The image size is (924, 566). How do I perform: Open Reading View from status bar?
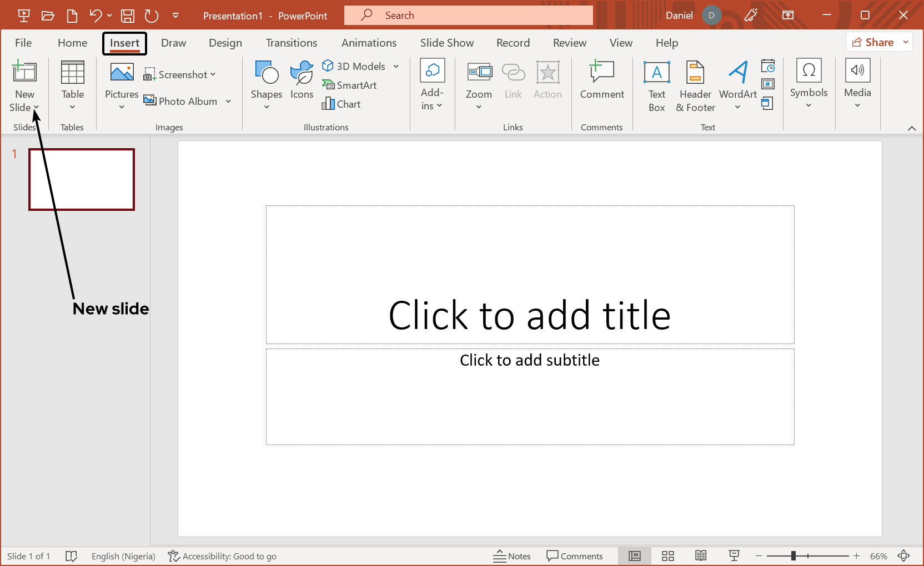[701, 555]
